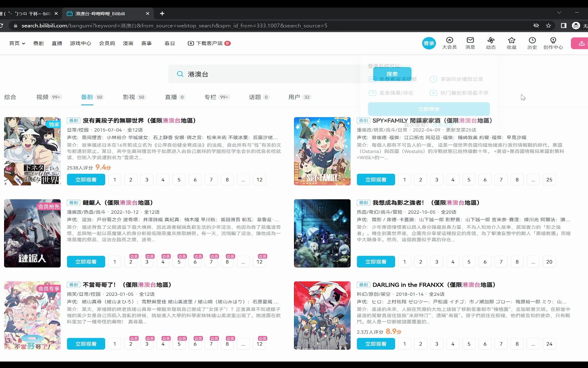Open 历史 history clock icon

(532, 43)
